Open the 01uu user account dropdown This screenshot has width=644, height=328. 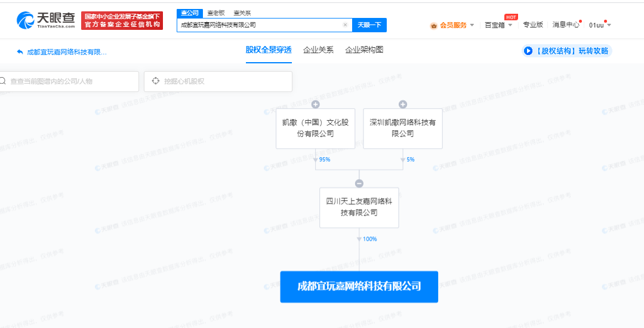600,25
